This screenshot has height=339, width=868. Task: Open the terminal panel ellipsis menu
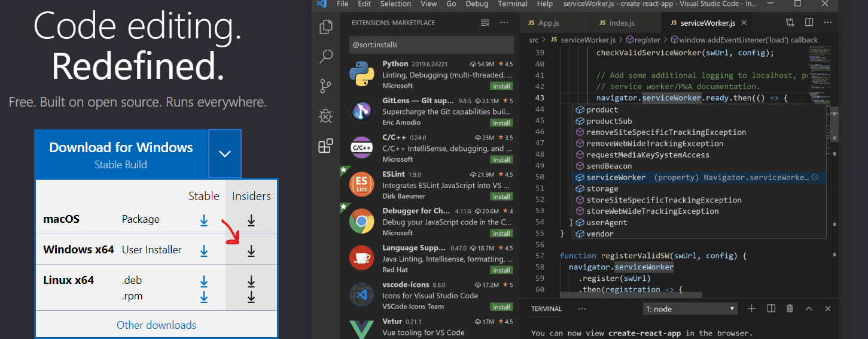(582, 308)
